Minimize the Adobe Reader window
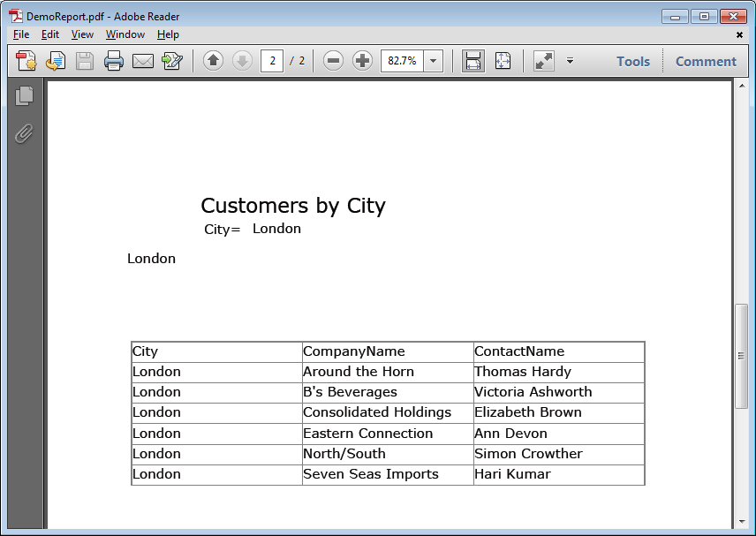 pos(675,17)
